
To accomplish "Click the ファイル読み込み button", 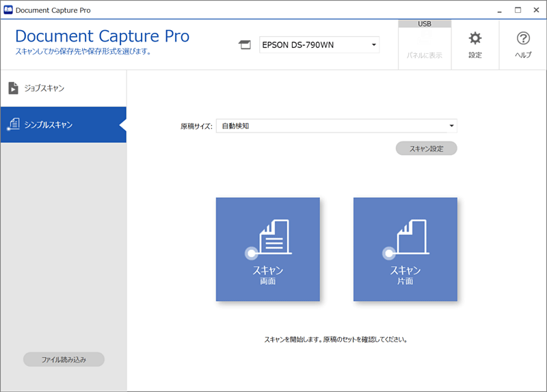I will [64, 359].
